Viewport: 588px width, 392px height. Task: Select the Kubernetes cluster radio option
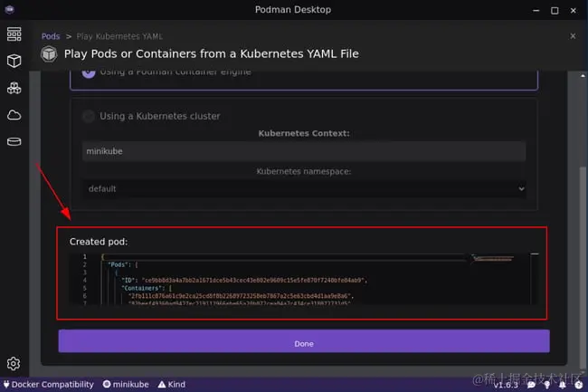pyautogui.click(x=89, y=116)
